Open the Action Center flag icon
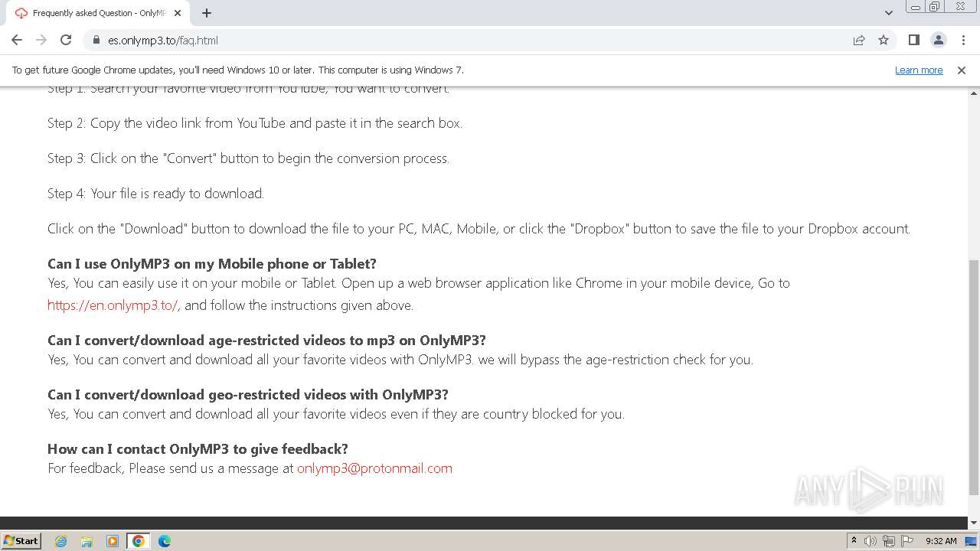This screenshot has width=980, height=551. click(x=906, y=541)
